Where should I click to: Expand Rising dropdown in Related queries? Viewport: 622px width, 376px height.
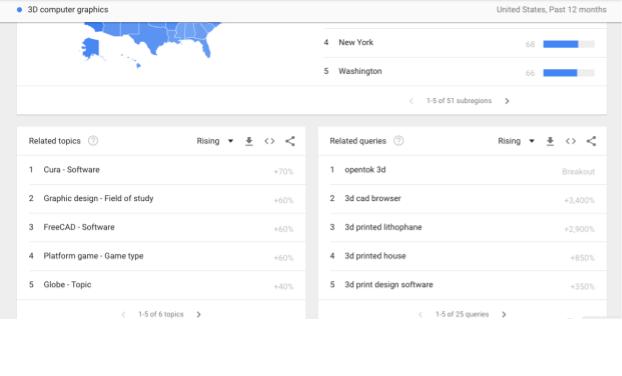click(x=516, y=141)
